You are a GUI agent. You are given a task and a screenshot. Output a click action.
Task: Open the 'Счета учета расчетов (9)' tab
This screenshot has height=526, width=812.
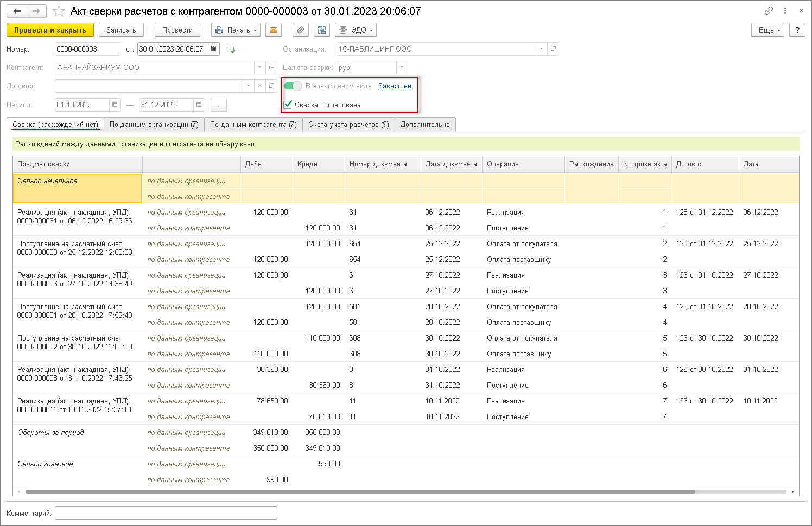coord(348,125)
